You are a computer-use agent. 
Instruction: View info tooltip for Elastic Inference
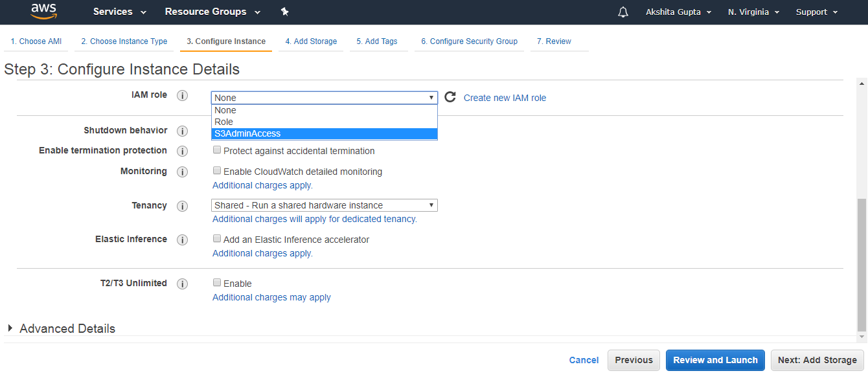point(182,240)
